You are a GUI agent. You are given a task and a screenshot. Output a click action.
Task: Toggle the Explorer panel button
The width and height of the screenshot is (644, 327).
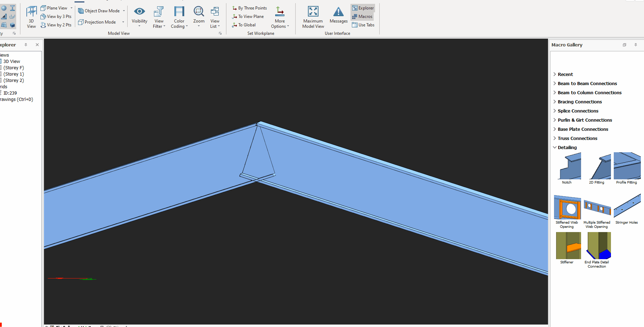[x=363, y=8]
